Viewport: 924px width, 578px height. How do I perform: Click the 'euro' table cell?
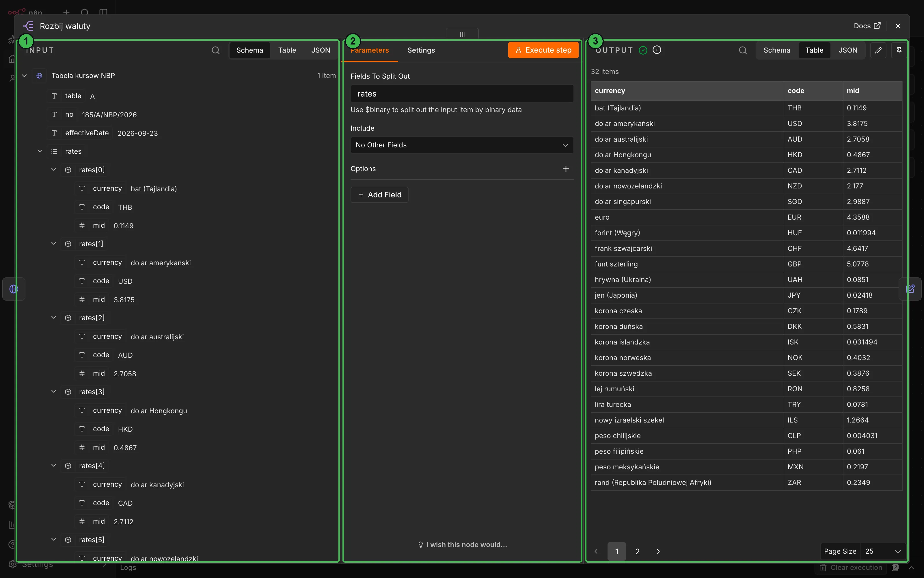(687, 217)
